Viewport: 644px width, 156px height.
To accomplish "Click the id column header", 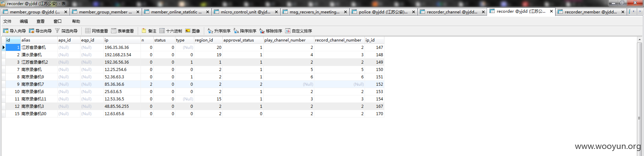I will tap(13, 40).
